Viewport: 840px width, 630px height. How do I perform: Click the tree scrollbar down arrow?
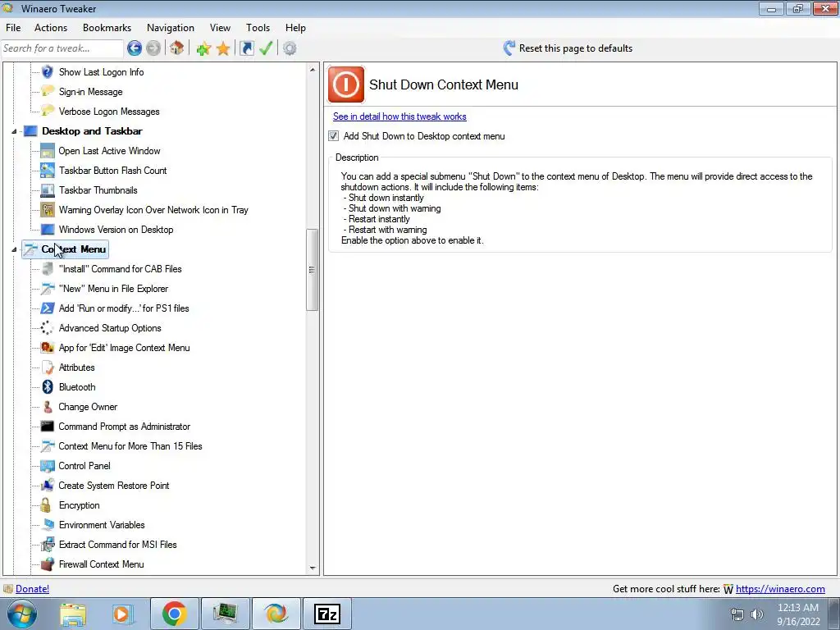313,568
